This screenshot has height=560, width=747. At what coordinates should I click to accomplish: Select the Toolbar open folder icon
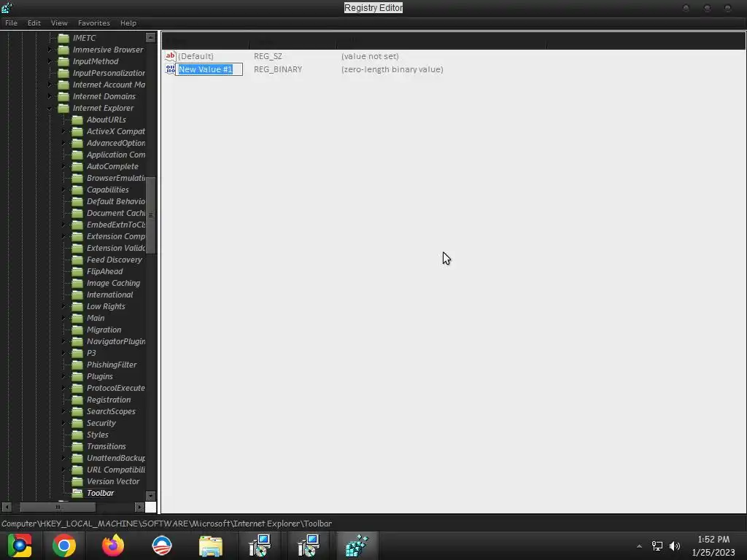[77, 493]
